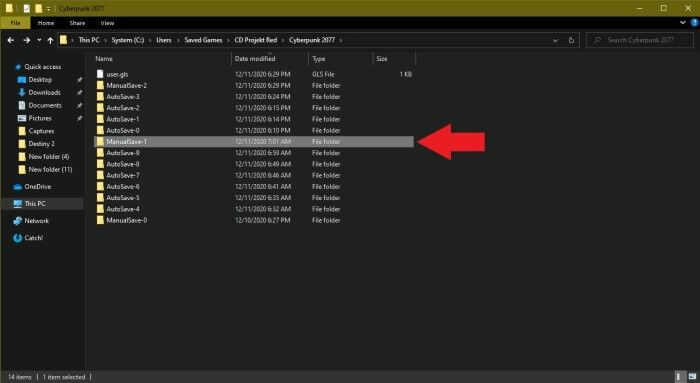Viewport: 700px width, 383px height.
Task: Open the address bar history dropdown
Action: tap(555, 40)
